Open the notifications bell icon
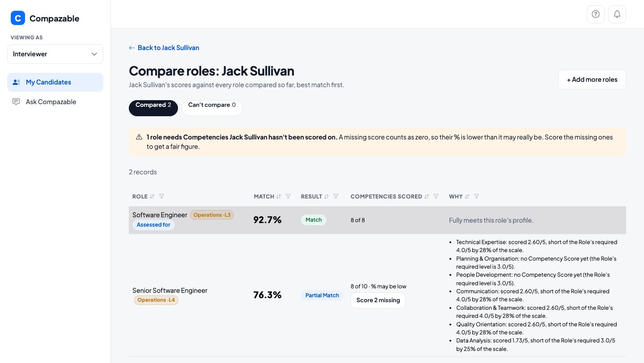 (617, 14)
